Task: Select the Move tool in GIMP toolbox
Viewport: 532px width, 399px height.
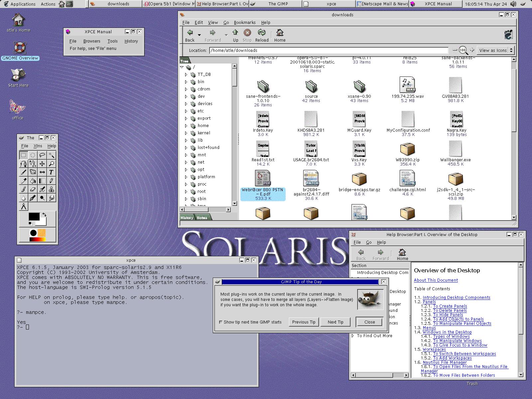Action: point(42,164)
